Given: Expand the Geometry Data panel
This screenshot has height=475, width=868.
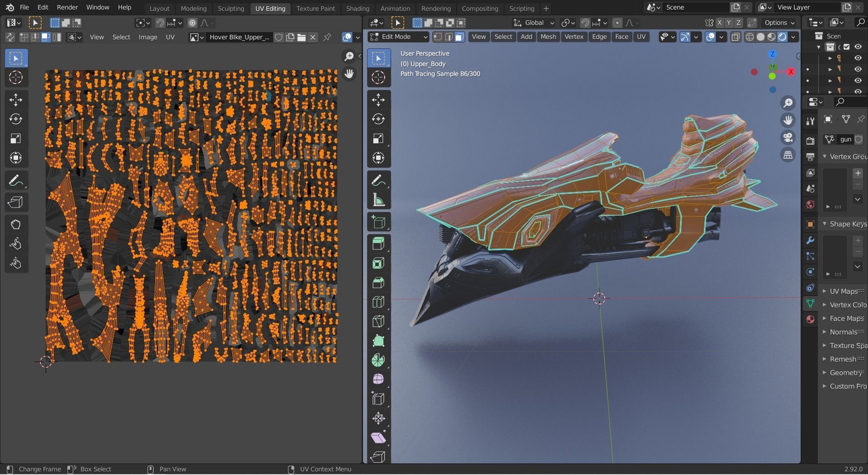Looking at the screenshot, I should pos(844,373).
